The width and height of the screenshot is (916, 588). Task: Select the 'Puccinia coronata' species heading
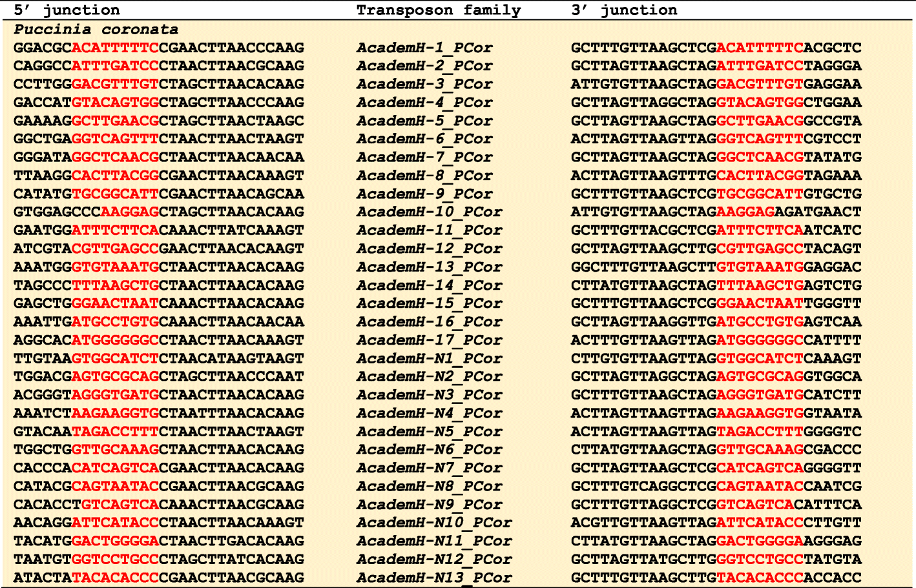coord(96,30)
